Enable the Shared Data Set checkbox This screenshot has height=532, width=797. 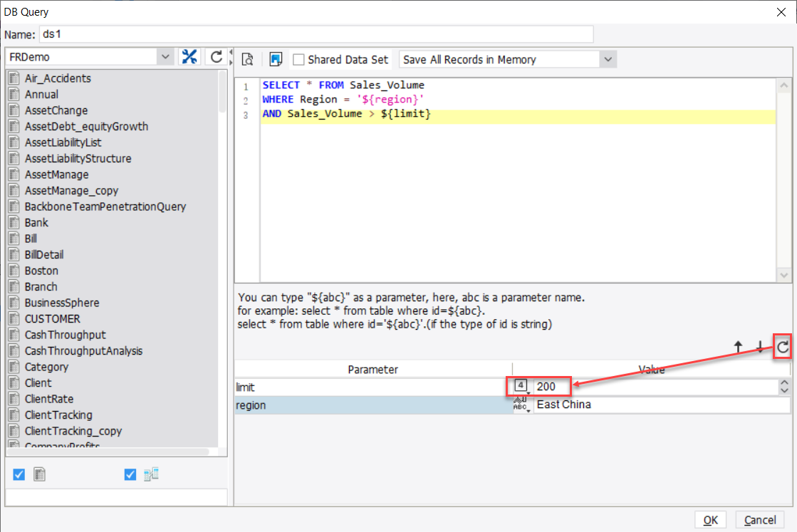pyautogui.click(x=298, y=60)
